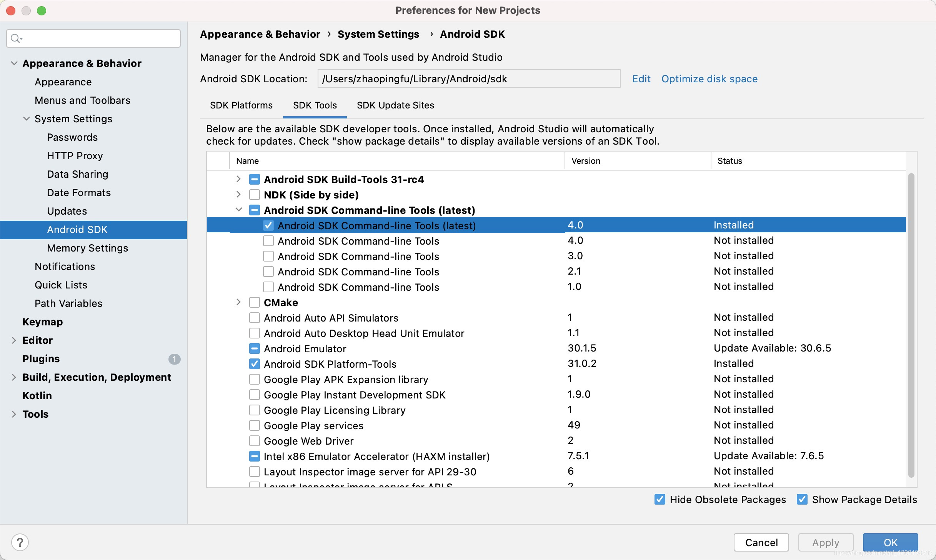The image size is (936, 560).
Task: Expand the NDK (Side by side) row
Action: coord(238,195)
